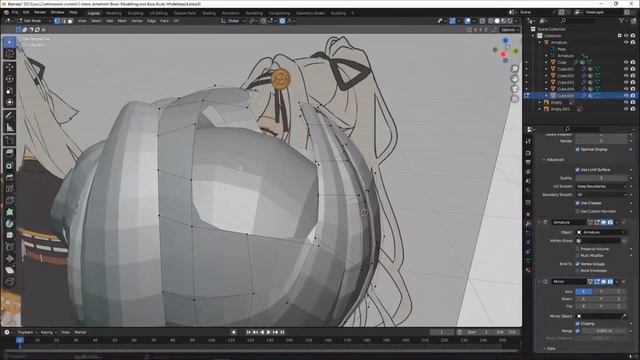Toggle Use Limit Surface checkbox
The width and height of the screenshot is (640, 360).
tap(578, 169)
